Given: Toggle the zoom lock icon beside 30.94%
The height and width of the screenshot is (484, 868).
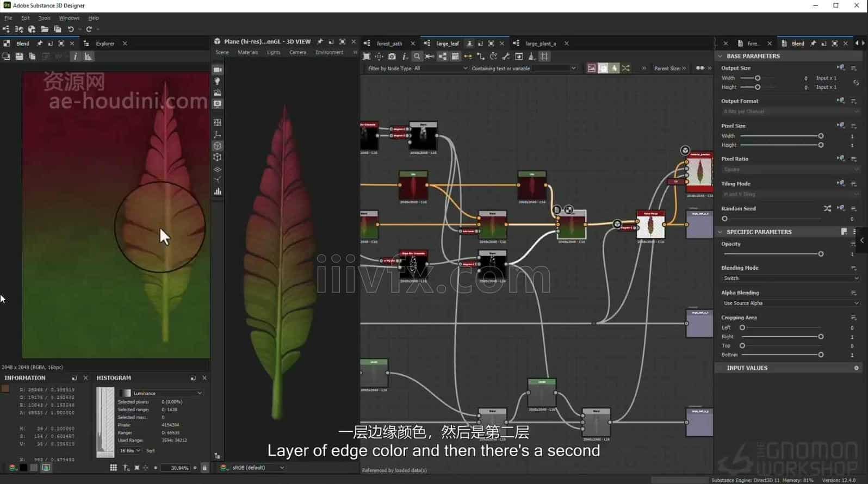Looking at the screenshot, I should point(204,468).
